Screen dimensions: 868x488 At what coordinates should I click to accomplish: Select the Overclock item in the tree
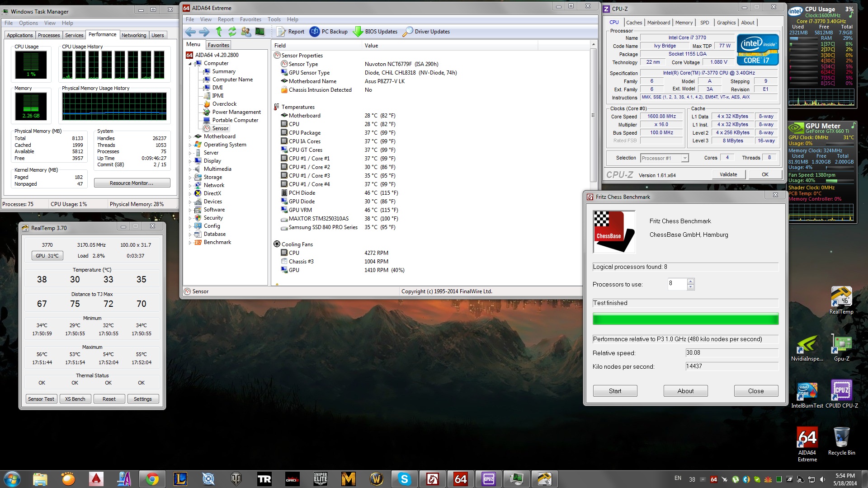tap(224, 104)
